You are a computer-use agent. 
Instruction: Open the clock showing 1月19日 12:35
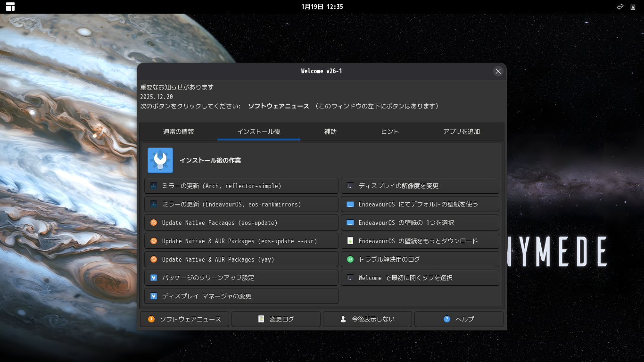point(322,7)
